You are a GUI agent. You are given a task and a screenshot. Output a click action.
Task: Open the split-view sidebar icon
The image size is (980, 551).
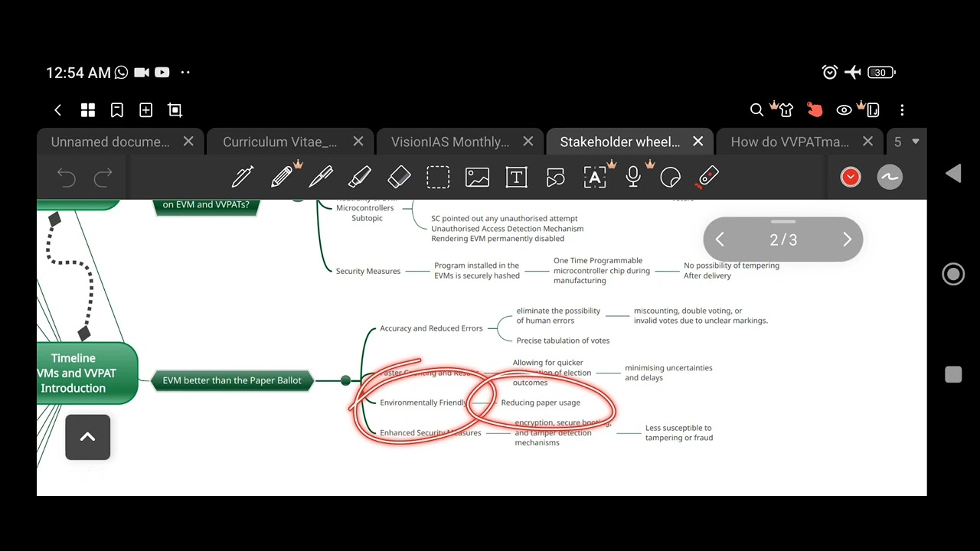pos(872,110)
